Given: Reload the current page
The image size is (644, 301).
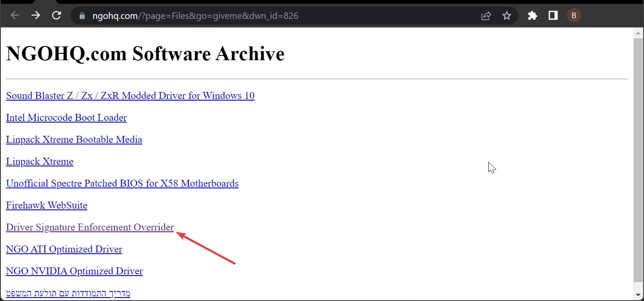Looking at the screenshot, I should (56, 16).
